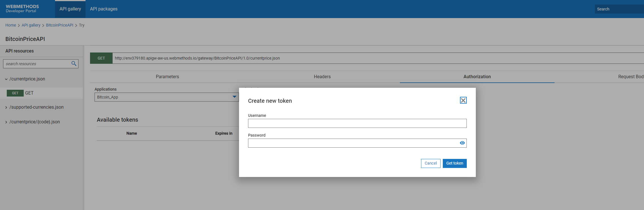The height and width of the screenshot is (210, 644).
Task: Click the search resources magnifier icon
Action: [74, 64]
